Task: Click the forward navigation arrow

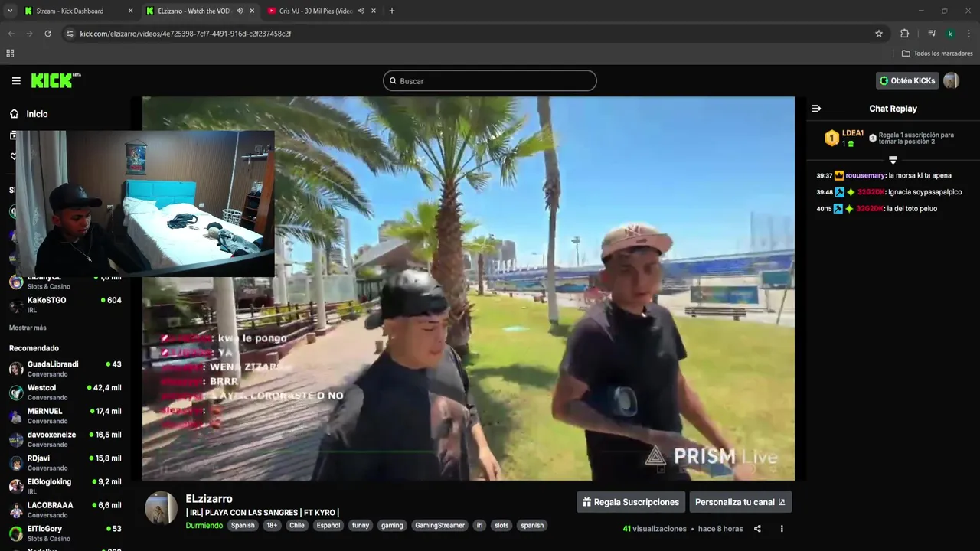Action: coord(29,34)
